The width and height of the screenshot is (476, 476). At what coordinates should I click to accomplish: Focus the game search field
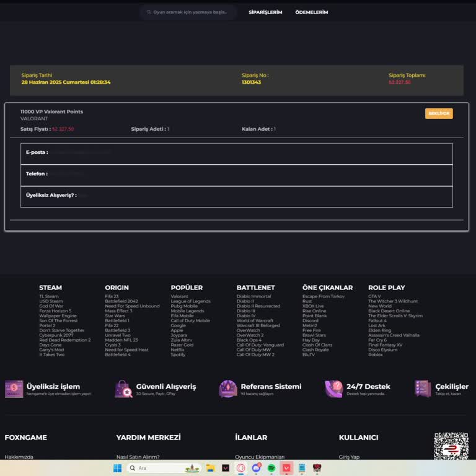(x=188, y=12)
